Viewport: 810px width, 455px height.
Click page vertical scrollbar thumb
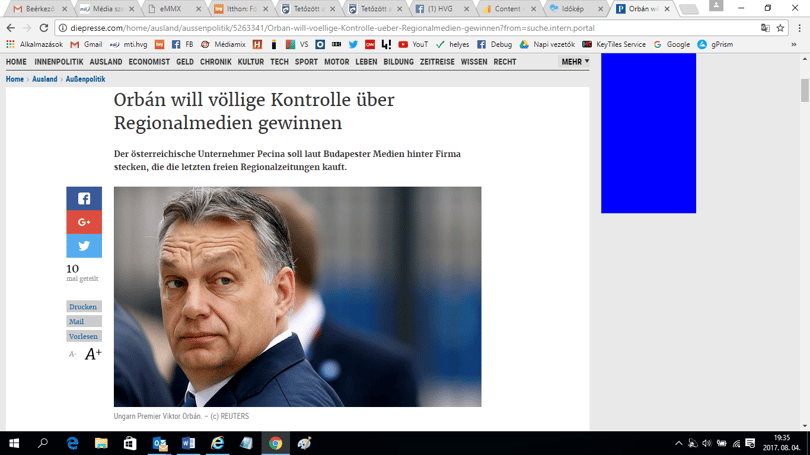click(x=804, y=90)
